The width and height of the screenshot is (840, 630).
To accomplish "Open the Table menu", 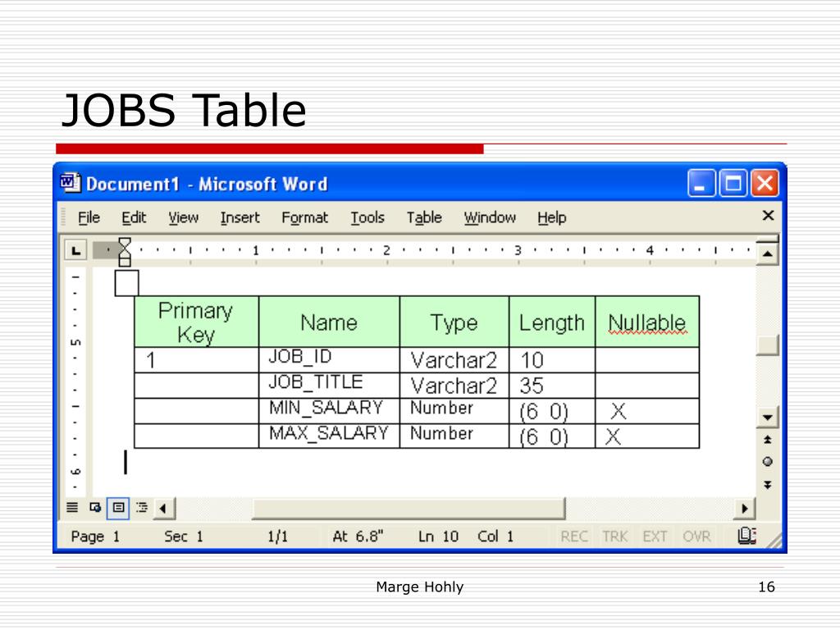I will click(424, 217).
